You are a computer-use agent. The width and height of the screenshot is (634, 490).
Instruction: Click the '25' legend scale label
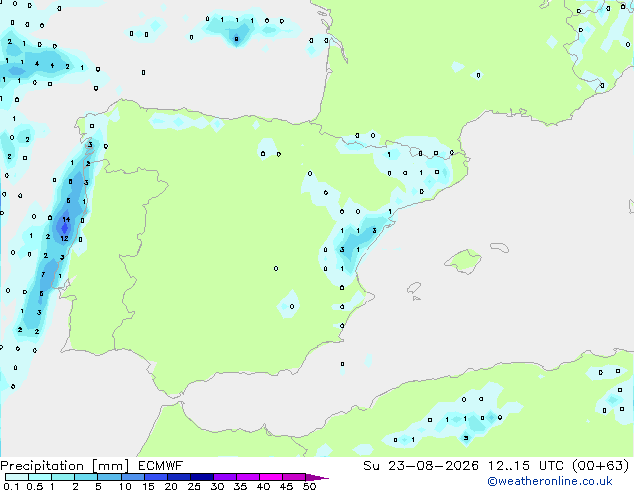194,486
